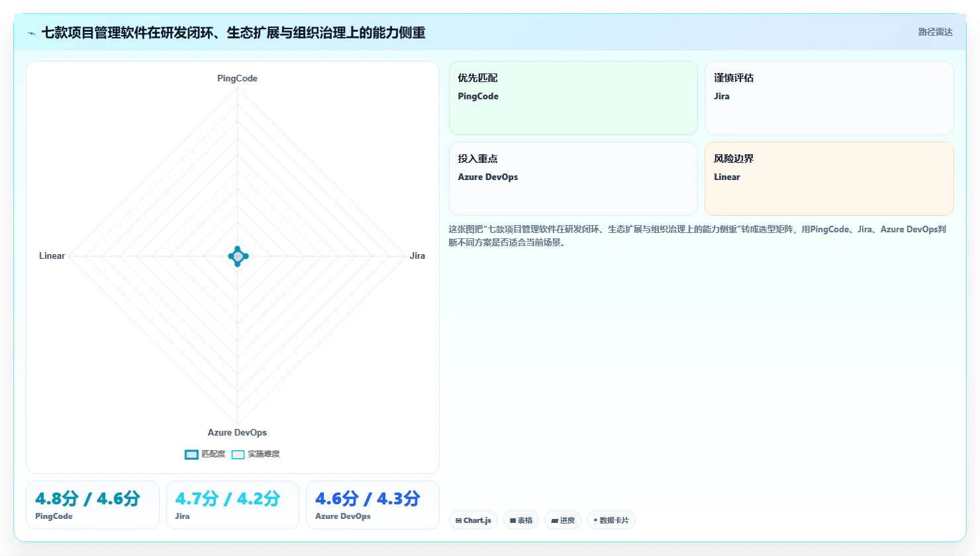Toggle the 匹配度 legend swatch
Viewport: 980px width, 556px height.
click(191, 454)
